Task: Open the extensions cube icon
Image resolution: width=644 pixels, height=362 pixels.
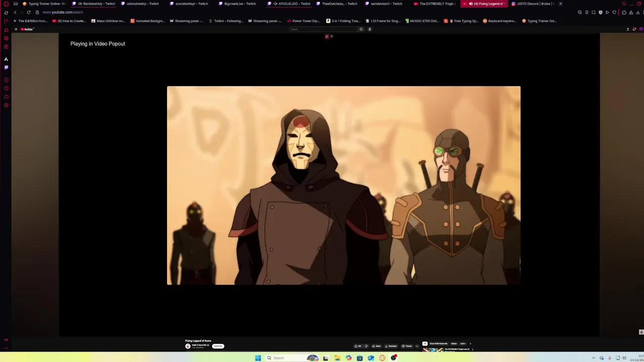Action: pyautogui.click(x=624, y=12)
